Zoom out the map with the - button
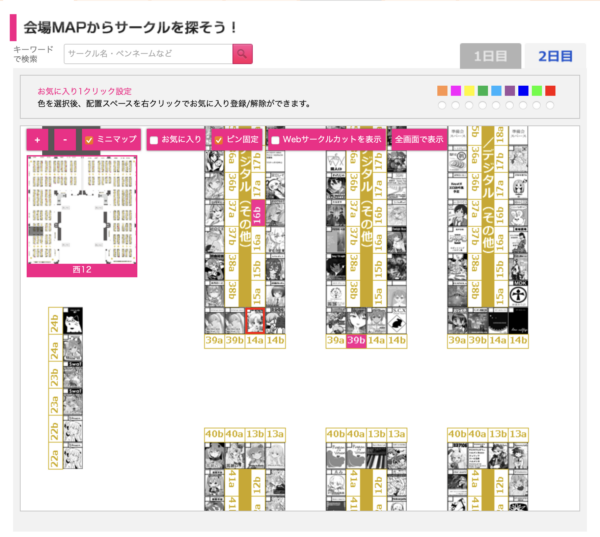Image resolution: width=600 pixels, height=537 pixels. [x=65, y=140]
